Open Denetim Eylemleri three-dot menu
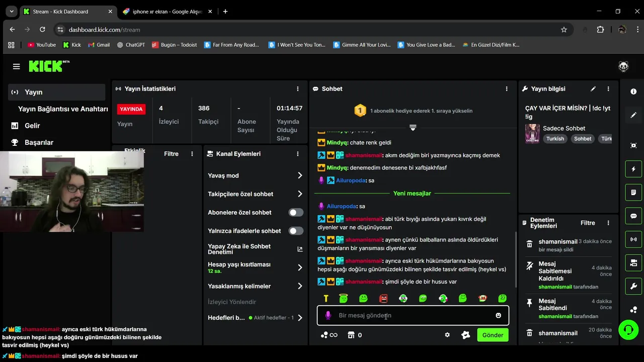The height and width of the screenshot is (362, 644). 608,223
